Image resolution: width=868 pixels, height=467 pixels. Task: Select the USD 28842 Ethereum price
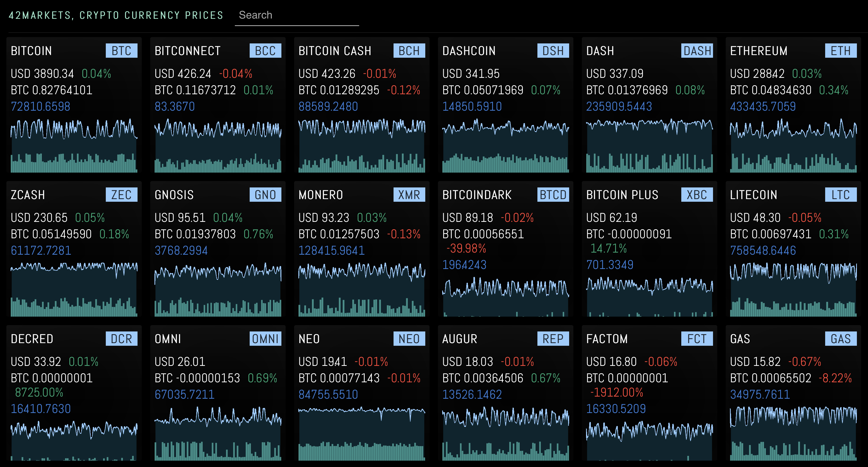[757, 74]
